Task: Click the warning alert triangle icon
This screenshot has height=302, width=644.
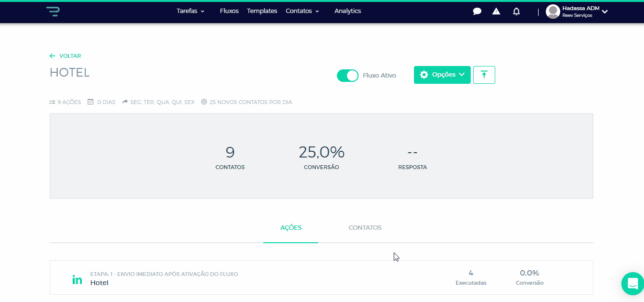Action: 496,12
